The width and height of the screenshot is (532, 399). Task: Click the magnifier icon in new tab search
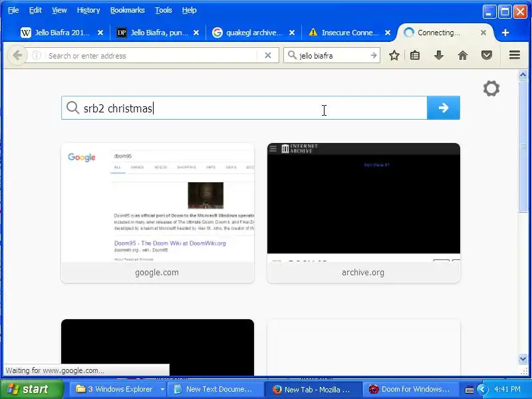point(72,108)
